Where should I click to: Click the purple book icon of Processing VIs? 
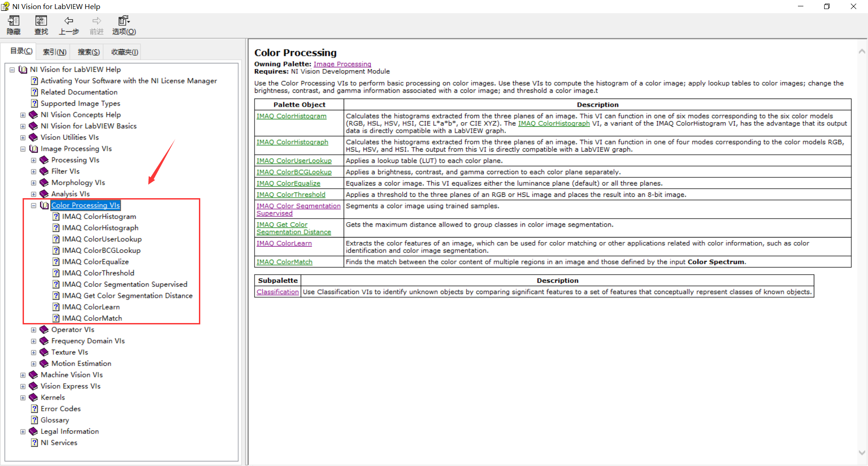(x=44, y=160)
